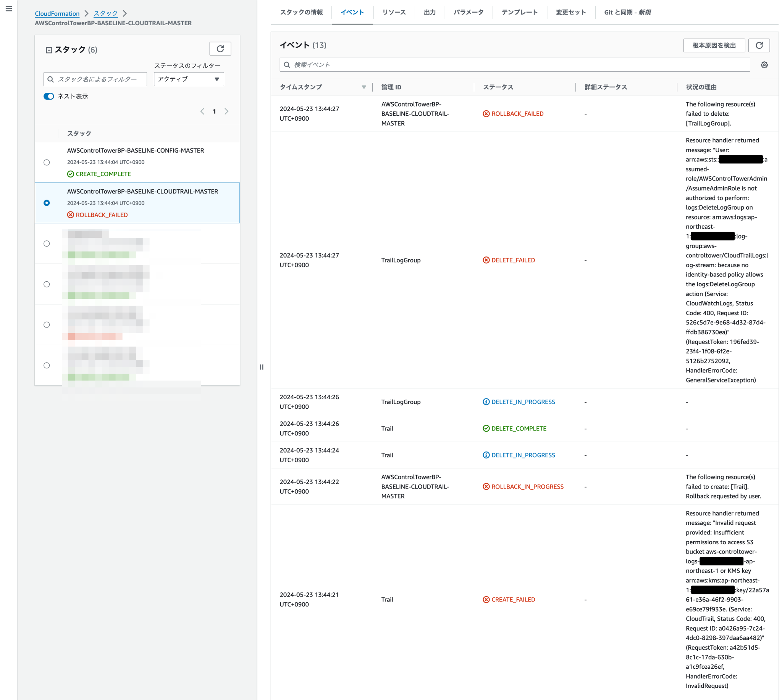Sort events by the タイムスタンプ column arrow

tap(364, 87)
